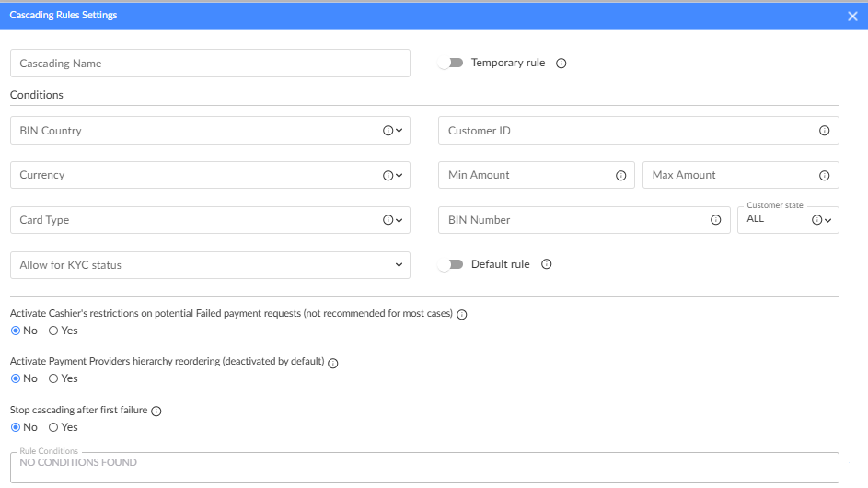
Task: Close the Cascading Rules Settings dialog
Action: [852, 16]
